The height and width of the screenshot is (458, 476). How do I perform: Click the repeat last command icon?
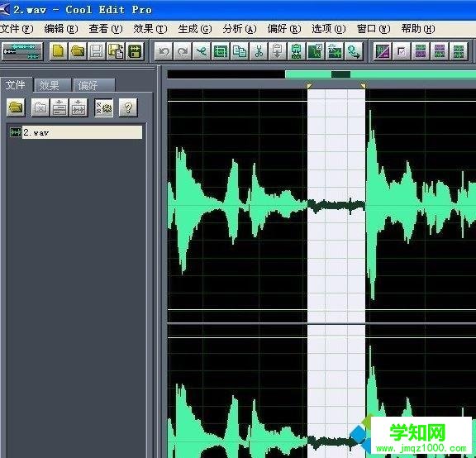tap(202, 51)
